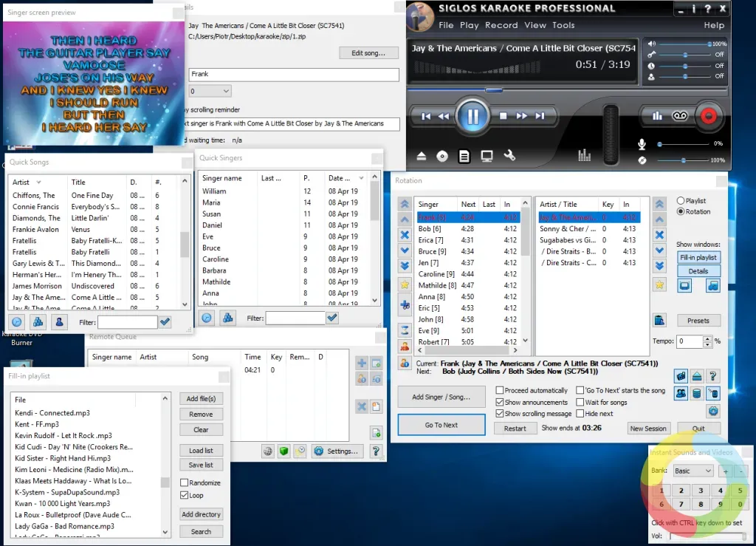Click the star icon beside the Artist / Title list
The width and height of the screenshot is (756, 546).
click(x=659, y=284)
